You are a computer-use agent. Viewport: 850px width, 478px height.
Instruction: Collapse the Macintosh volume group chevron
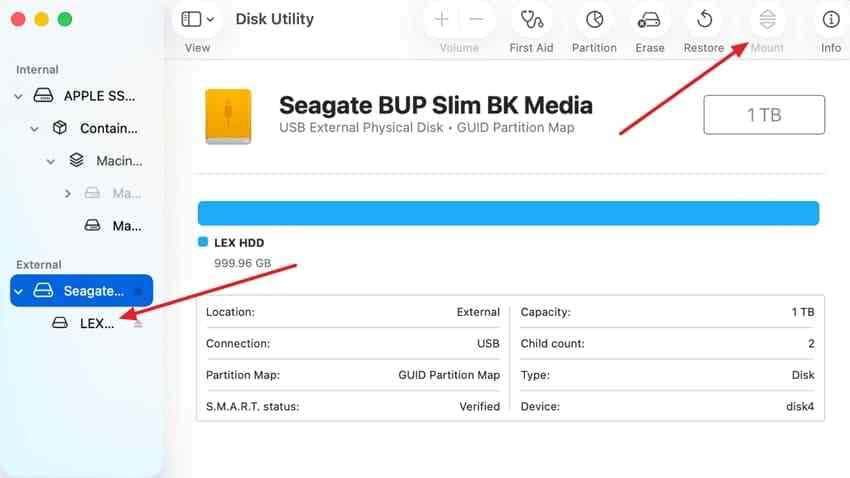coord(50,162)
